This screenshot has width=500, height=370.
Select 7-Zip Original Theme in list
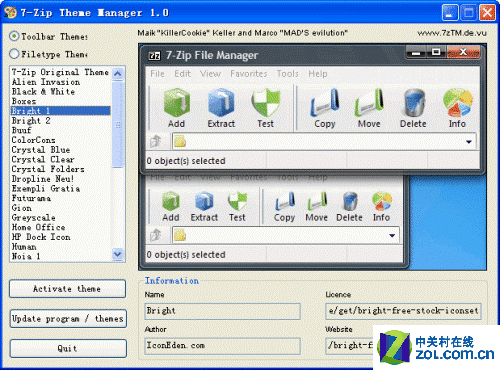(60, 72)
